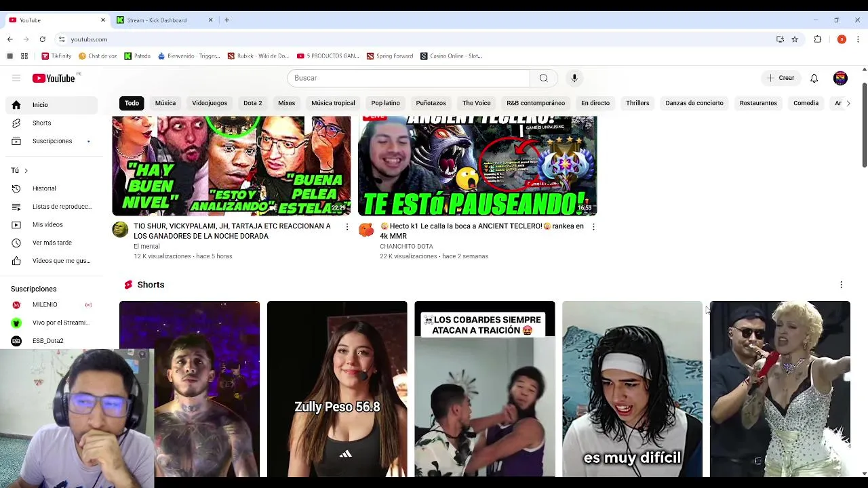
Task: Select the Restaurantes chip
Action: tap(758, 103)
